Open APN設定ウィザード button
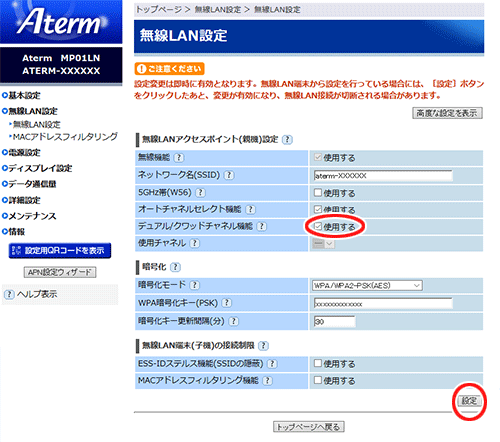The image size is (500, 442). coord(60,272)
